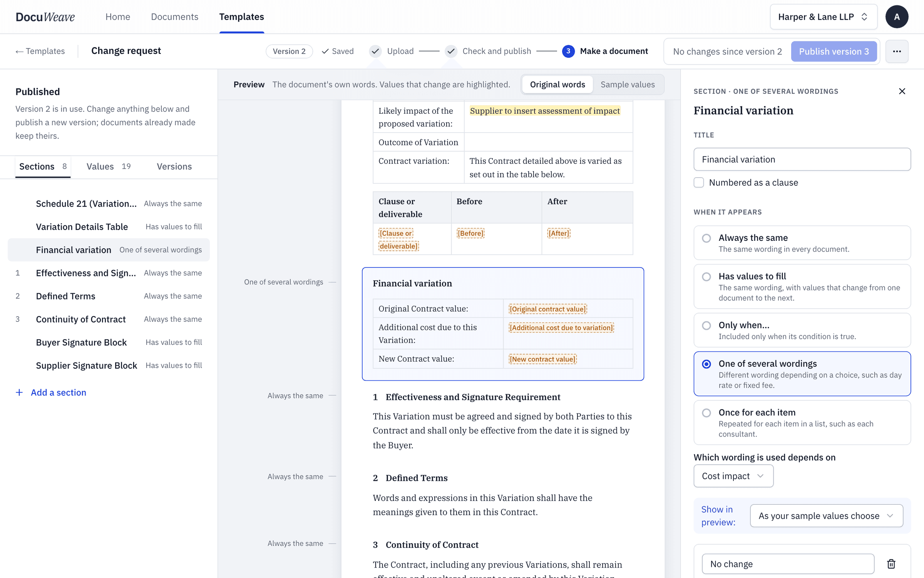Switch preview to Sample values
Image resolution: width=924 pixels, height=578 pixels.
coord(627,84)
